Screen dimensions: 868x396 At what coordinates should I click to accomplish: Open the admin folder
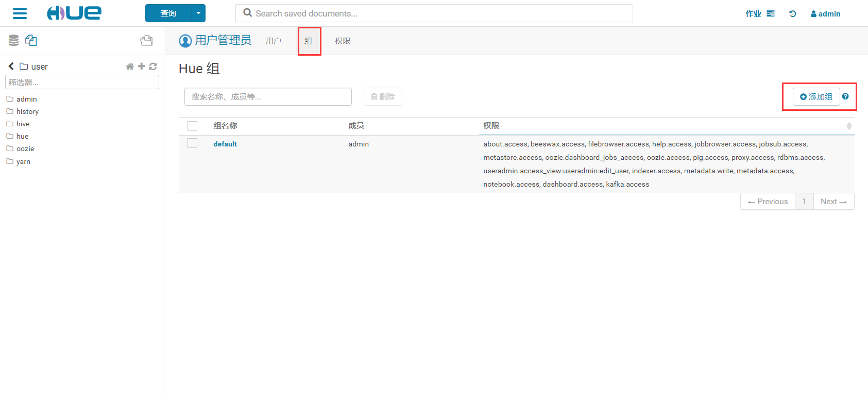(26, 99)
